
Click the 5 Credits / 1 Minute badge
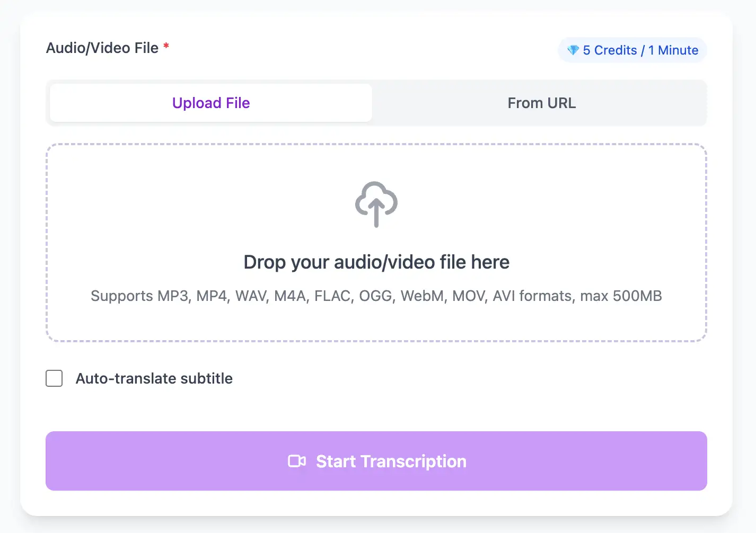[632, 50]
